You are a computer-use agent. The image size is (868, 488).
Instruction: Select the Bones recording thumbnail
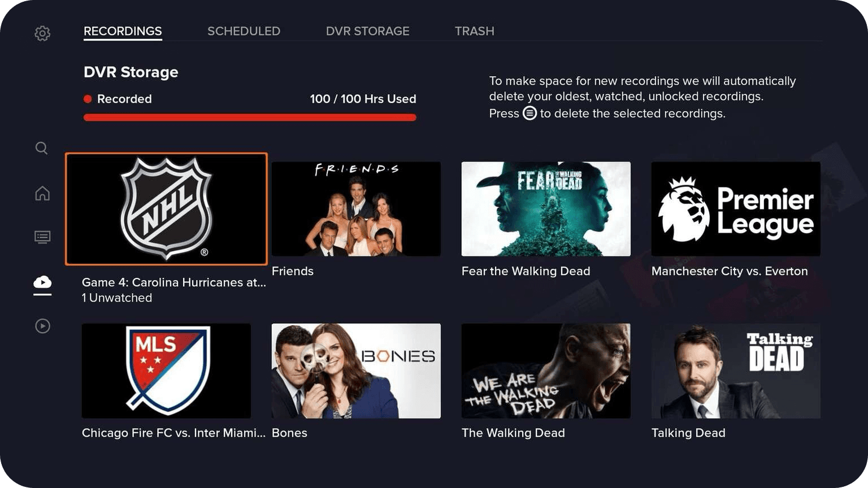(356, 371)
